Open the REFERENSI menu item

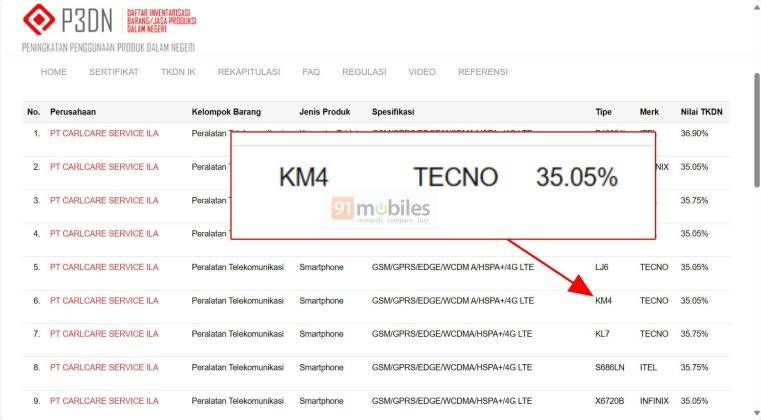pos(482,72)
